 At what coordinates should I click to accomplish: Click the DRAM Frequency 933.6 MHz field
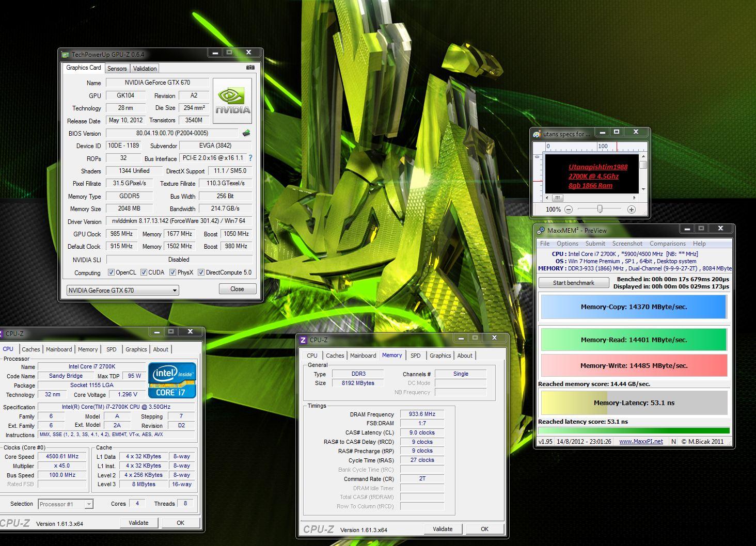[x=422, y=414]
